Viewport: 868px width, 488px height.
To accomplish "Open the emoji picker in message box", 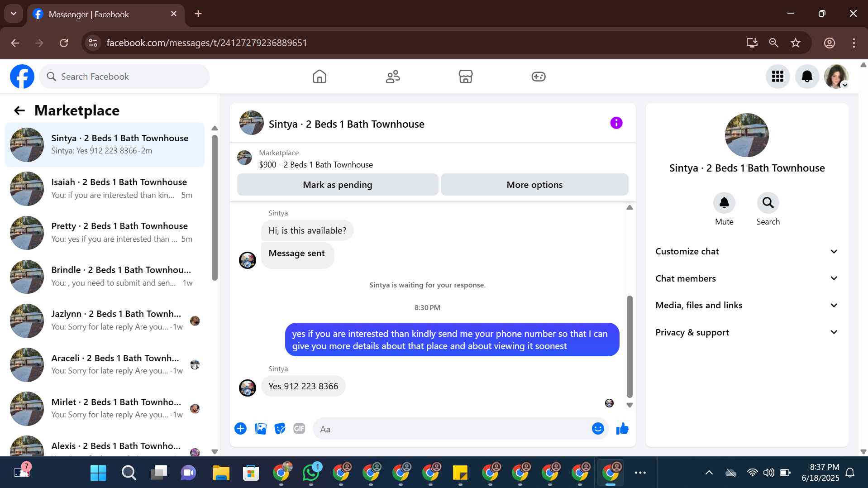I will pos(598,429).
